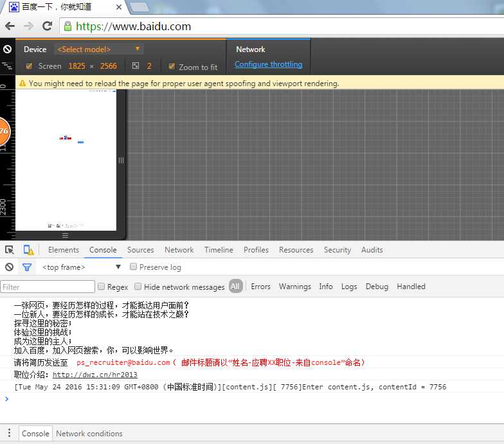504x444 pixels.
Task: Toggle media queries bars icon
Action: (x=8, y=66)
